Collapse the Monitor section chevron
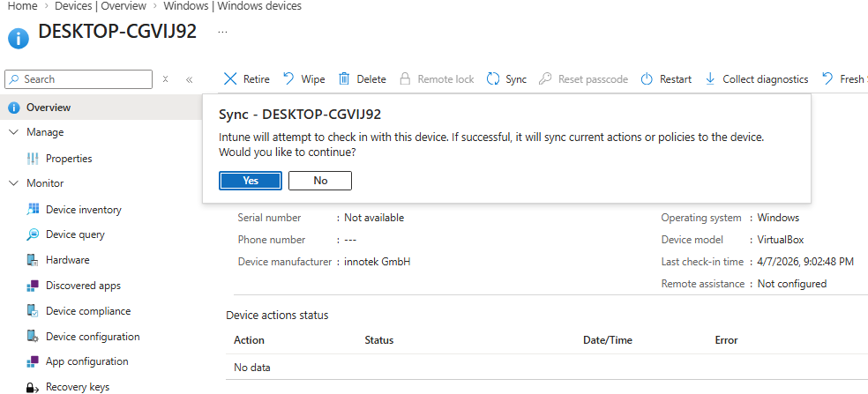This screenshot has height=394, width=868. 13,183
